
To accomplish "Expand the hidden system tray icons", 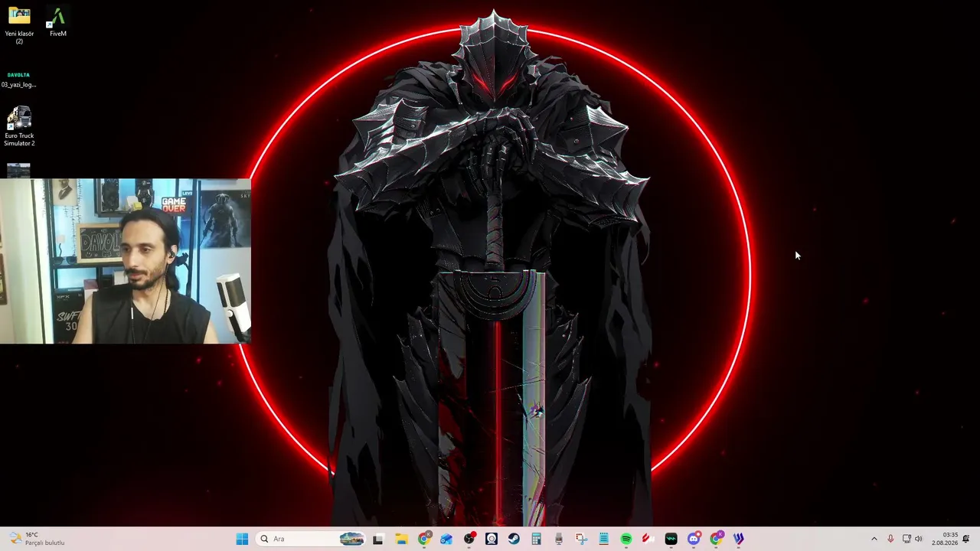I will coord(874,539).
